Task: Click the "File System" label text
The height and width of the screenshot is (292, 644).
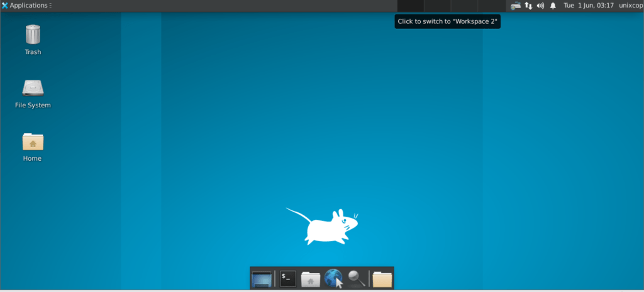Action: pos(33,105)
